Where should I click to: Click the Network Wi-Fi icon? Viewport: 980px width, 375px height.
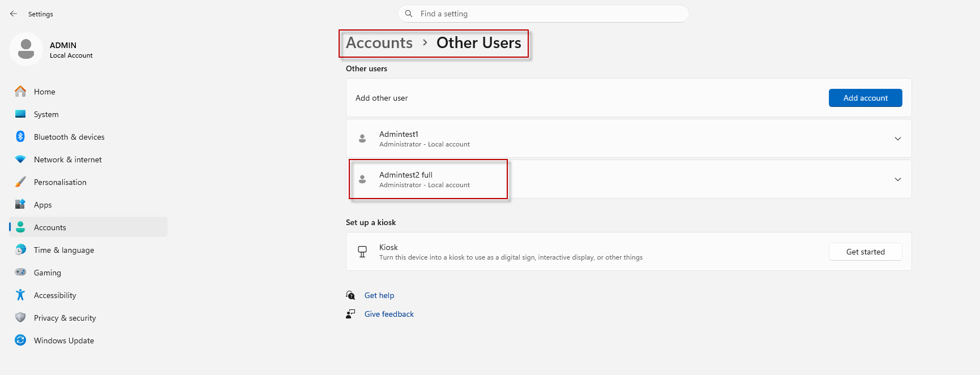[20, 159]
